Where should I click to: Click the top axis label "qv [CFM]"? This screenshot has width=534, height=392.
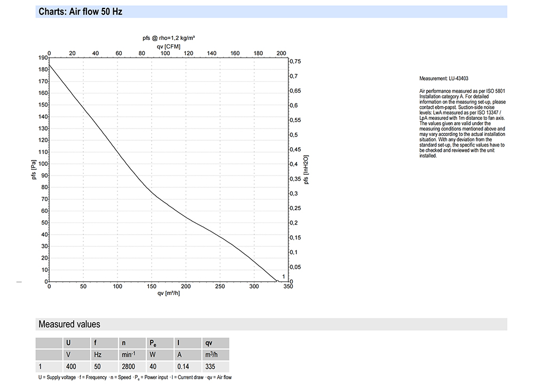click(168, 46)
